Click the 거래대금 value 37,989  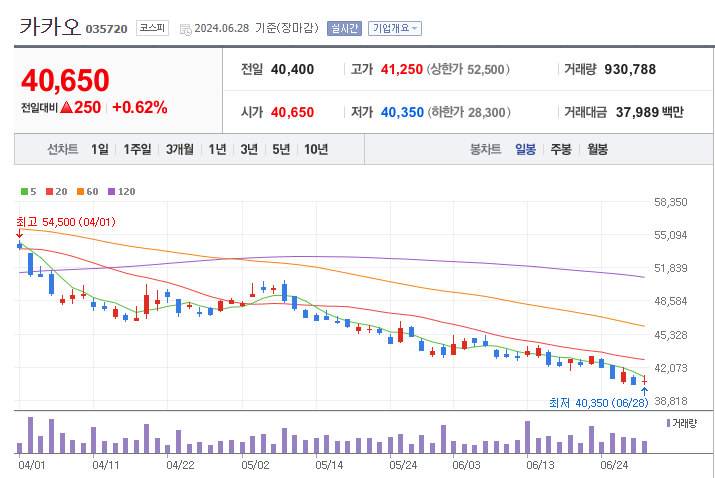click(637, 112)
